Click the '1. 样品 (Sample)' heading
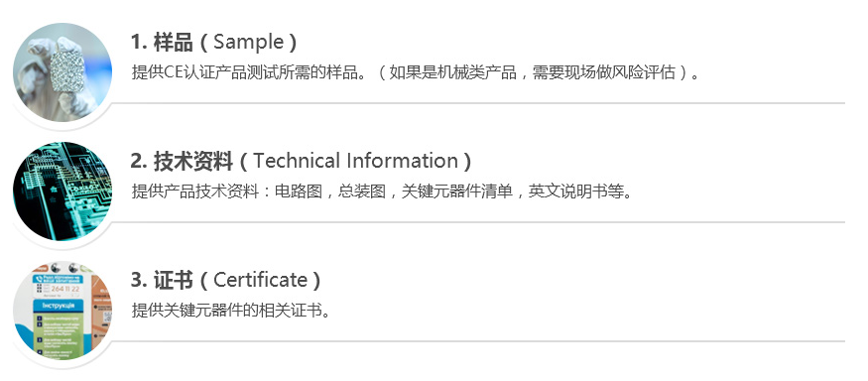Viewport: 868px width, 381px height. 213,42
